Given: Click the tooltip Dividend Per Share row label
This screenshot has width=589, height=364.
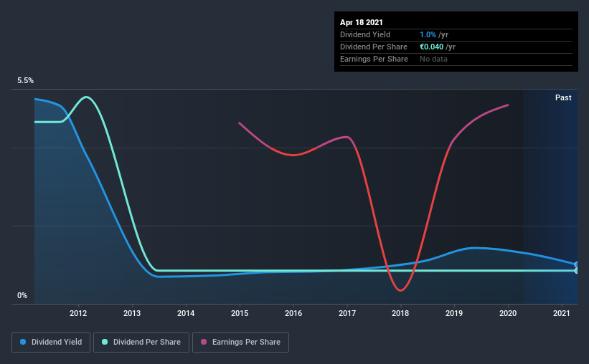Looking at the screenshot, I should [373, 47].
